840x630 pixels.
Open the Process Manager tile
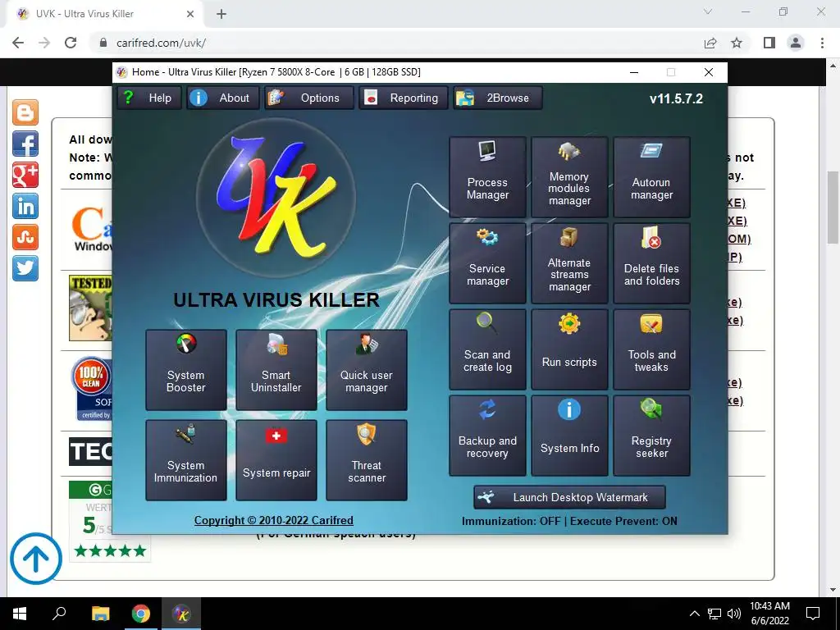click(487, 177)
